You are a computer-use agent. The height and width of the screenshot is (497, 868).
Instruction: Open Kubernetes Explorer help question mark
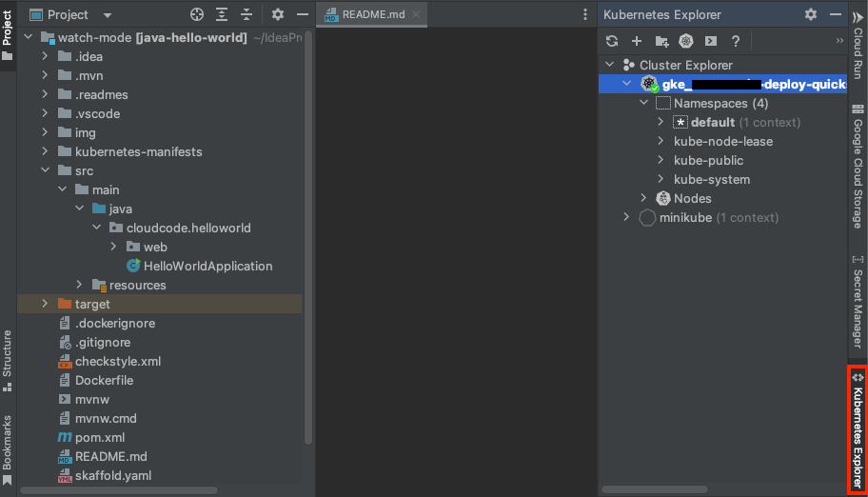click(736, 41)
